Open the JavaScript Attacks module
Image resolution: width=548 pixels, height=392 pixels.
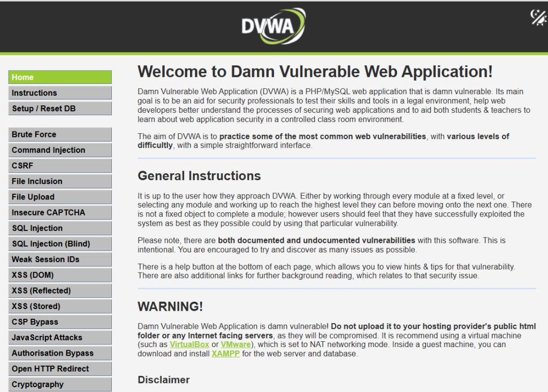[60, 337]
